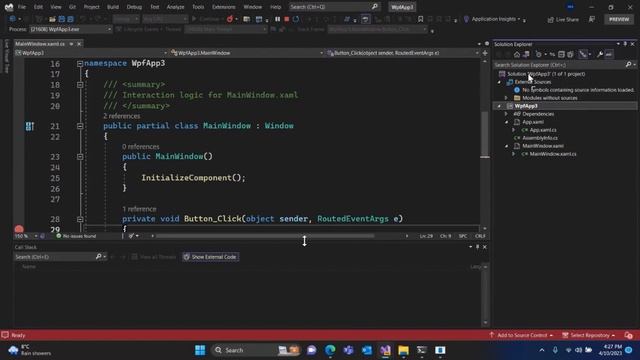Screen dimensions: 640x360
Task: Close the MainWindow.xaml.cs tab
Action: point(79,44)
